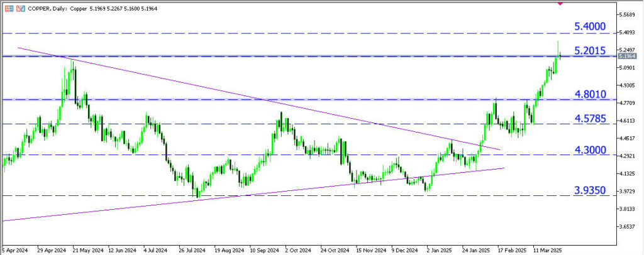The image size is (644, 255).
Task: Select the ascending purple trendline
Action: click(x=252, y=194)
